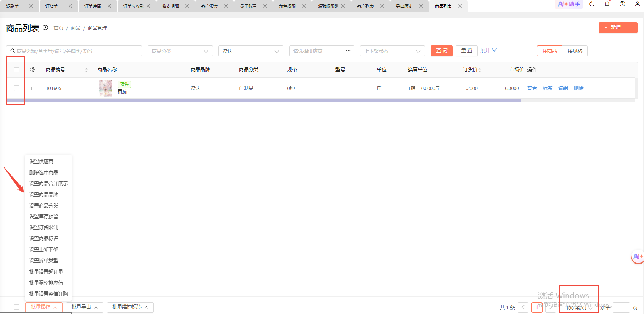Open the 番茄 product thumbnail image
Screen dimensions: 644x314
tap(106, 88)
